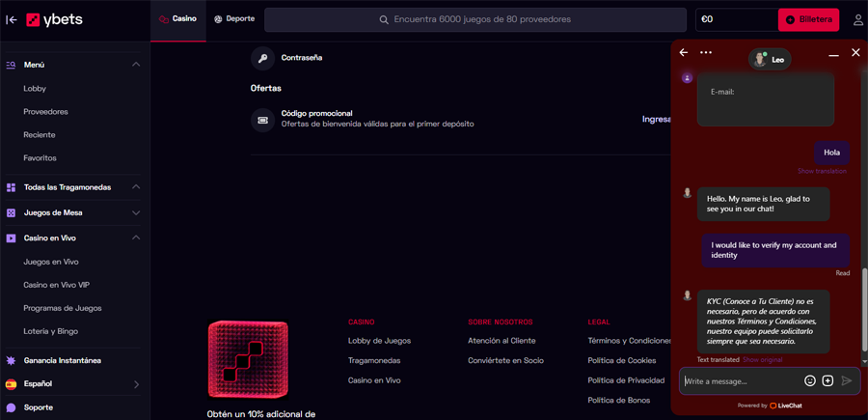
Task: Collapse Todas las Tragamonedas chevron
Action: point(136,187)
